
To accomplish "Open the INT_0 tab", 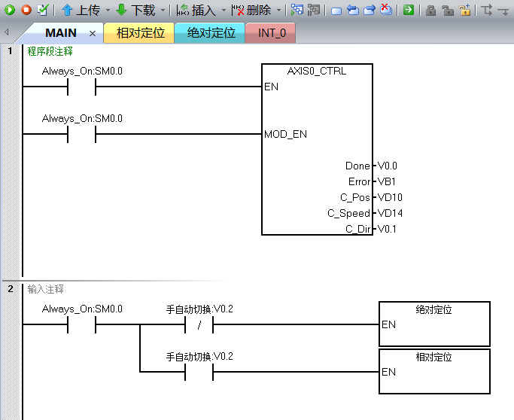I will coord(271,33).
